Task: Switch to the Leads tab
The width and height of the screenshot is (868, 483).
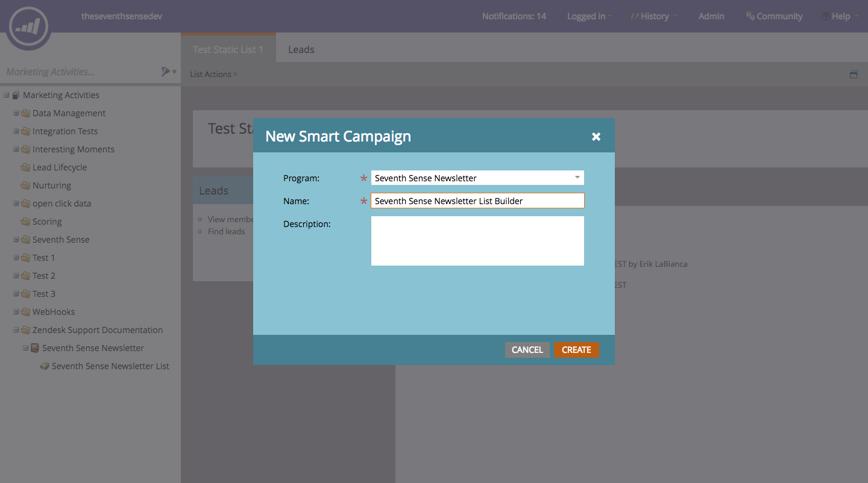Action: 301,49
